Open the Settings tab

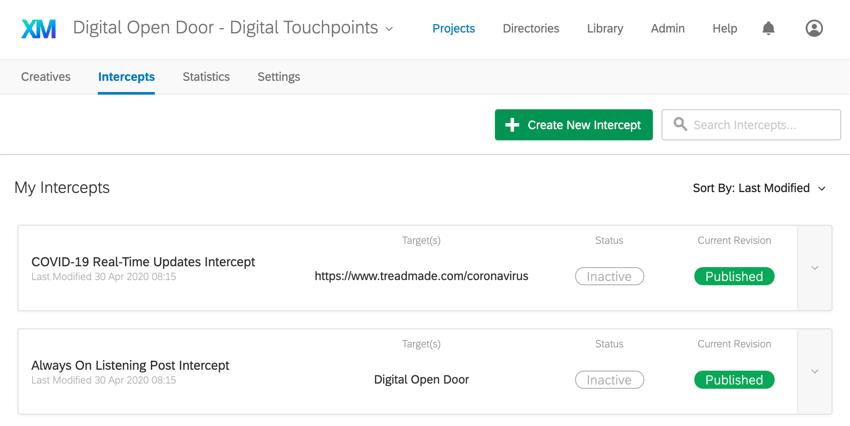coord(279,77)
